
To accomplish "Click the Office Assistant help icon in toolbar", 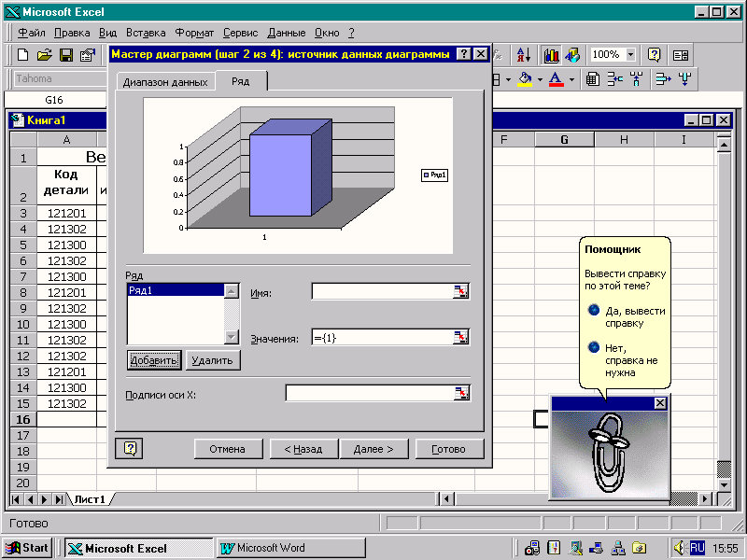I will pyautogui.click(x=655, y=55).
